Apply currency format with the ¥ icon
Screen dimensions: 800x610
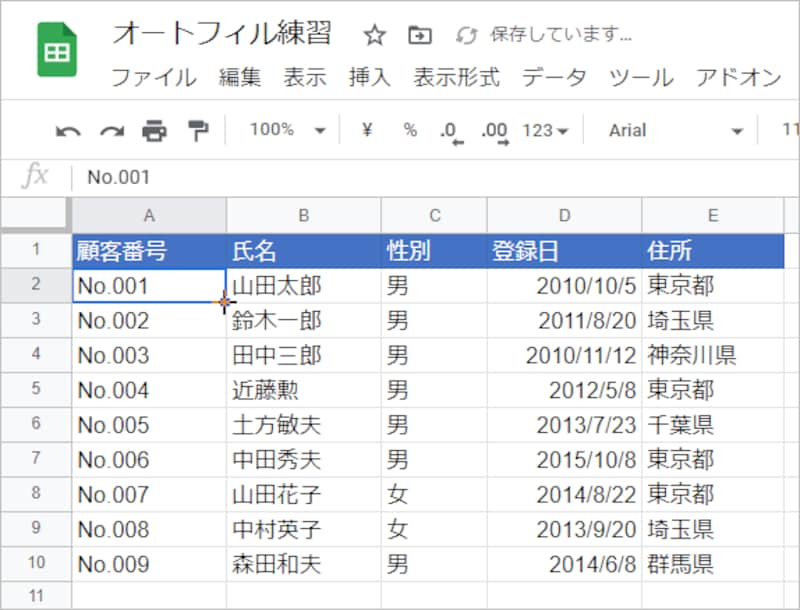pyautogui.click(x=367, y=130)
